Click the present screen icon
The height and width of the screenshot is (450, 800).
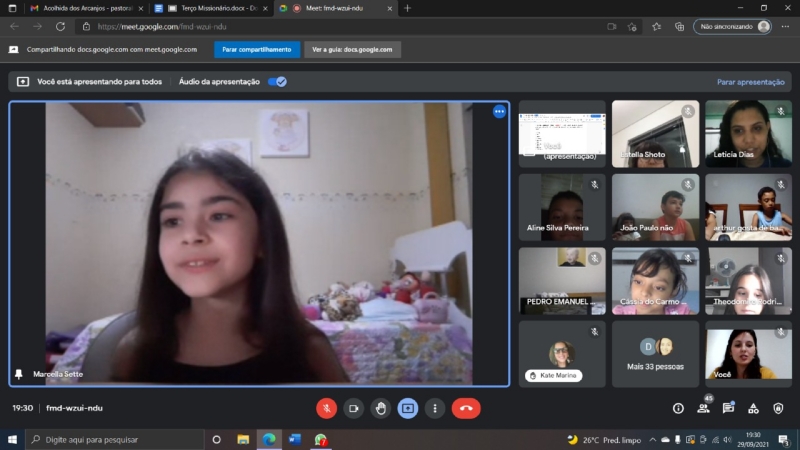click(407, 408)
